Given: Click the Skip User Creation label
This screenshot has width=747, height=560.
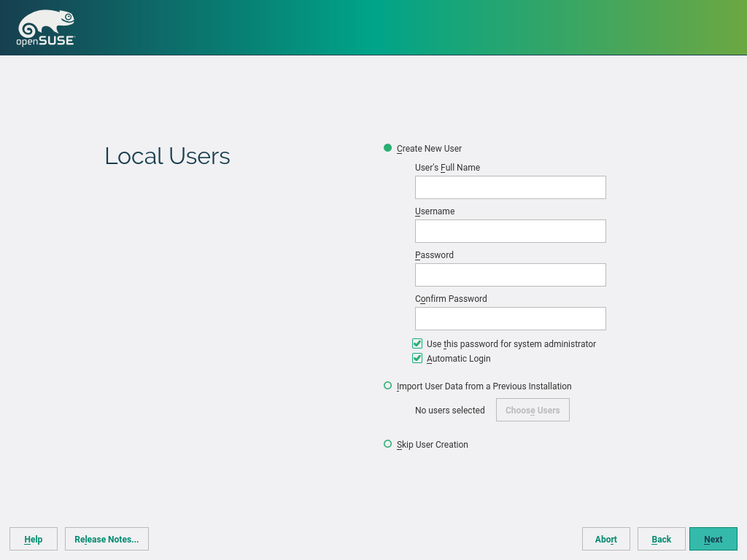Looking at the screenshot, I should click(x=433, y=445).
